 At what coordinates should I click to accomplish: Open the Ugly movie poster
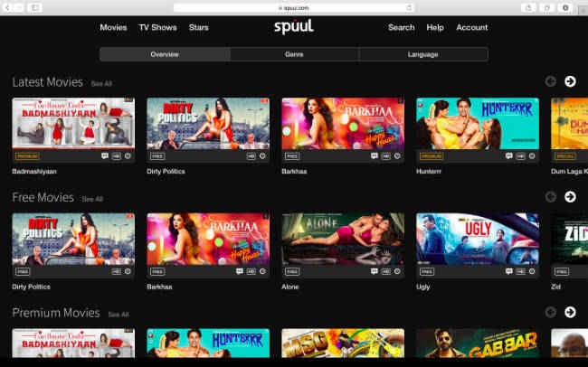point(478,239)
